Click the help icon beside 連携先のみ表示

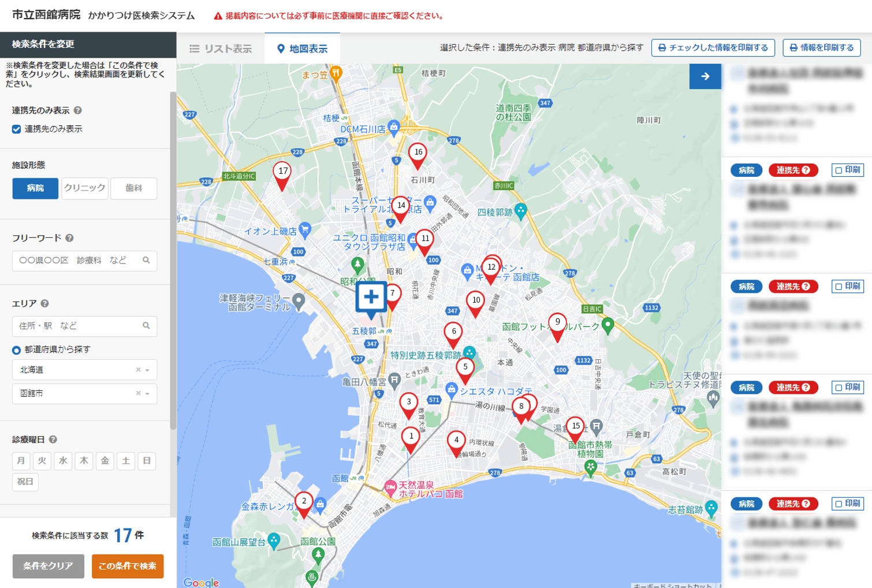tap(78, 110)
